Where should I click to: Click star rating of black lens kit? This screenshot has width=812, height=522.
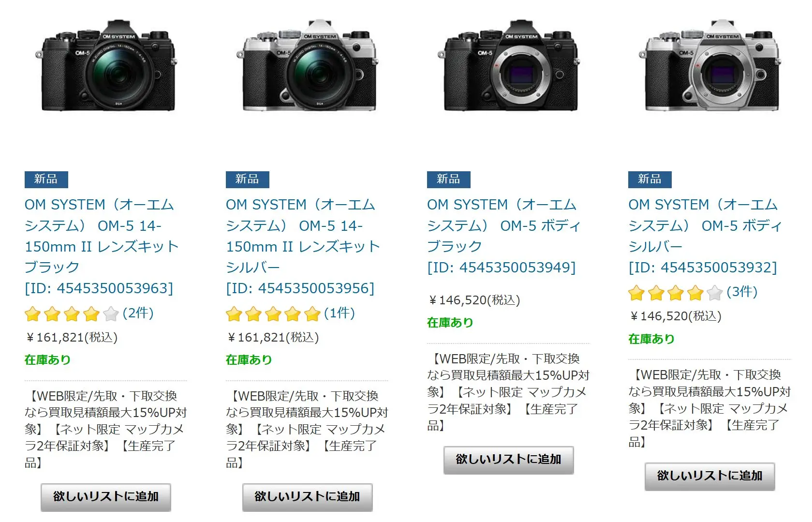point(72,314)
